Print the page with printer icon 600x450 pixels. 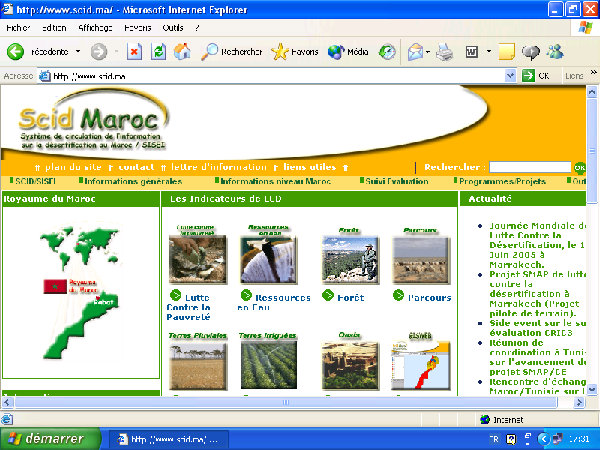pyautogui.click(x=445, y=52)
